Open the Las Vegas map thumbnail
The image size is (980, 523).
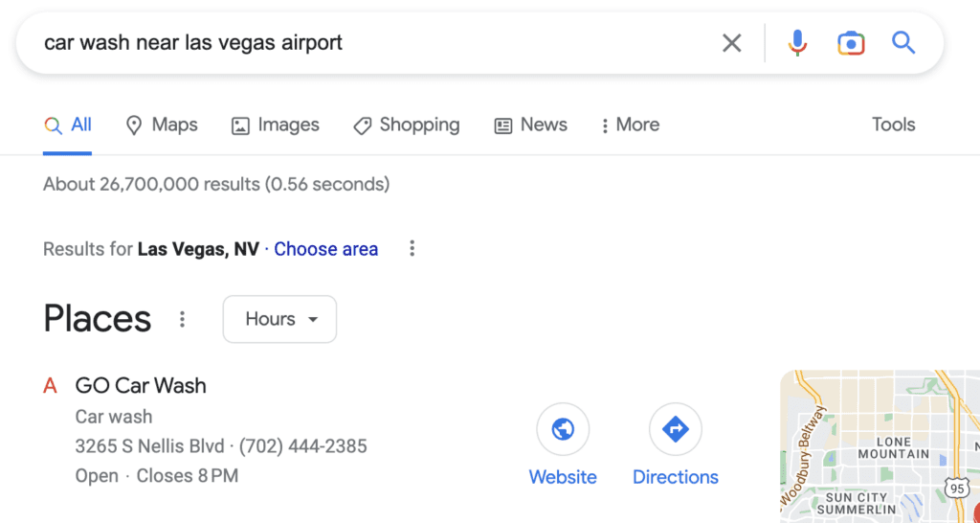[880, 446]
